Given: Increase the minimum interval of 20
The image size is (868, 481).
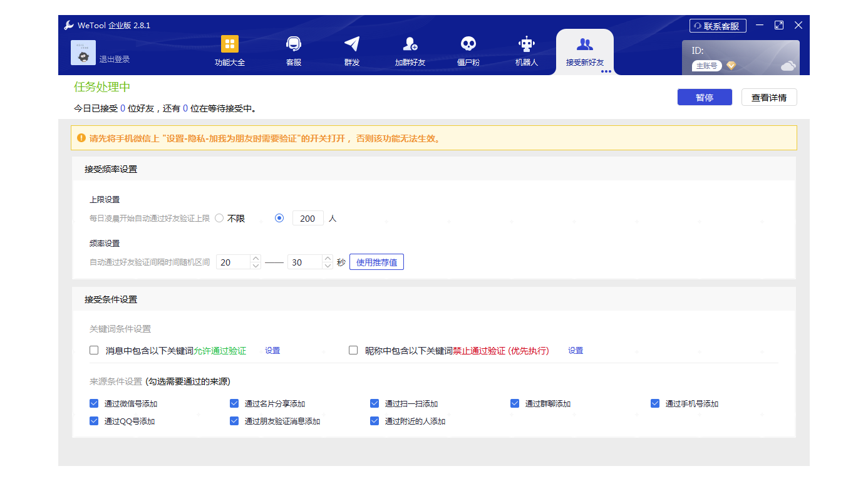Looking at the screenshot, I should coord(256,259).
